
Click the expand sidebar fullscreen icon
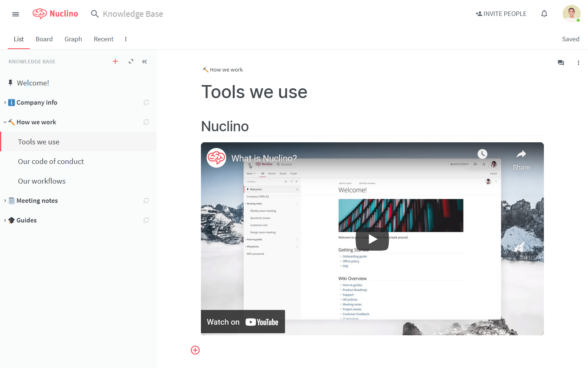[x=131, y=61]
